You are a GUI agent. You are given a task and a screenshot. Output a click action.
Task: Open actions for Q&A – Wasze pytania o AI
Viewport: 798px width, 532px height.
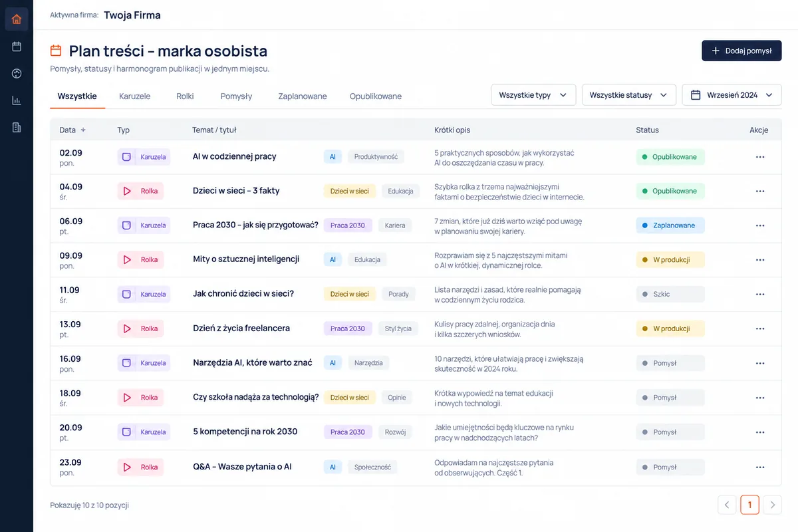tap(760, 467)
